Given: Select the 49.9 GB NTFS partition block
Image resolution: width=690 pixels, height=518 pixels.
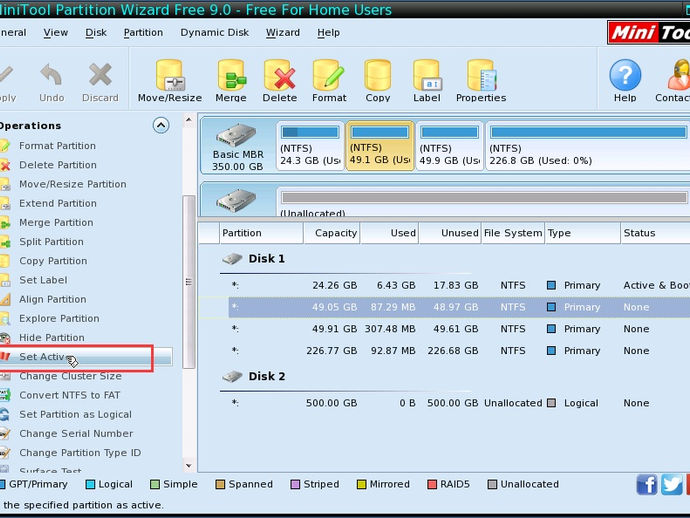Looking at the screenshot, I should point(449,146).
